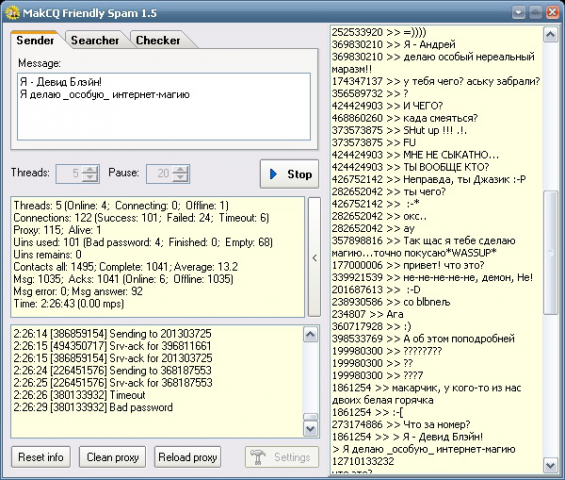
Task: Decrease Threads with the down arrow
Action: (x=90, y=178)
